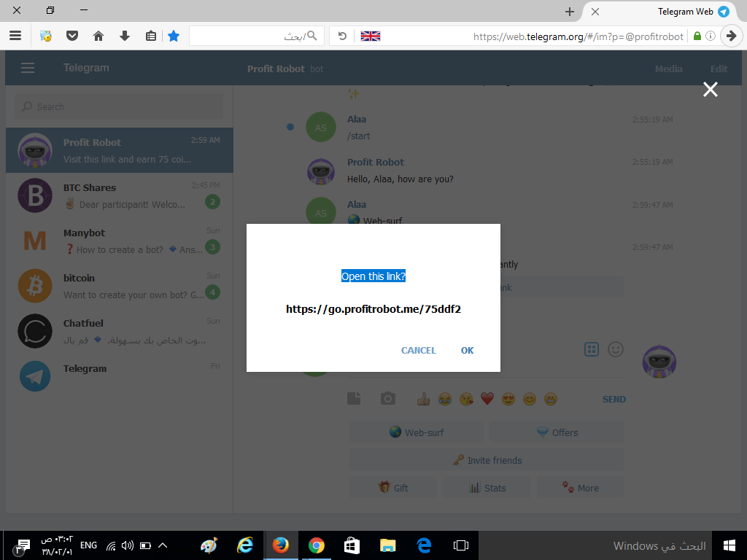This screenshot has width=747, height=560.
Task: Attach a file with the document icon
Action: 354,399
